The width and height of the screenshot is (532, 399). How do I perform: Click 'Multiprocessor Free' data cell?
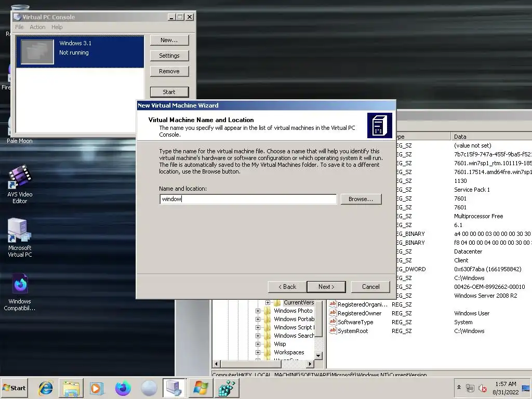(x=478, y=216)
